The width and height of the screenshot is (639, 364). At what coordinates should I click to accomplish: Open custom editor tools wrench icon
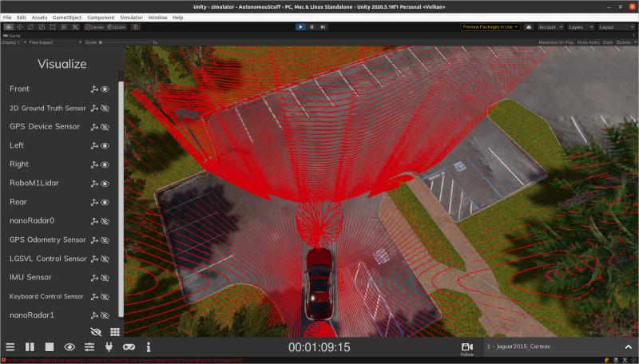pyautogui.click(x=75, y=27)
